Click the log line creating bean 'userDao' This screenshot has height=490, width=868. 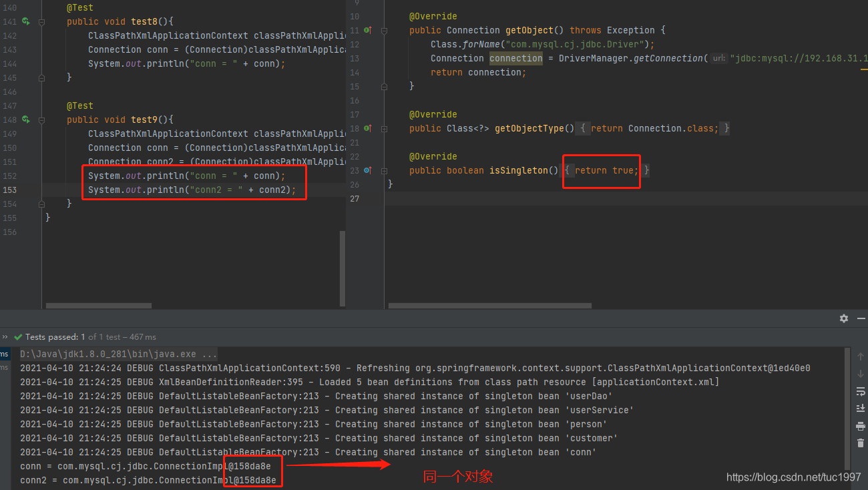[316, 396]
